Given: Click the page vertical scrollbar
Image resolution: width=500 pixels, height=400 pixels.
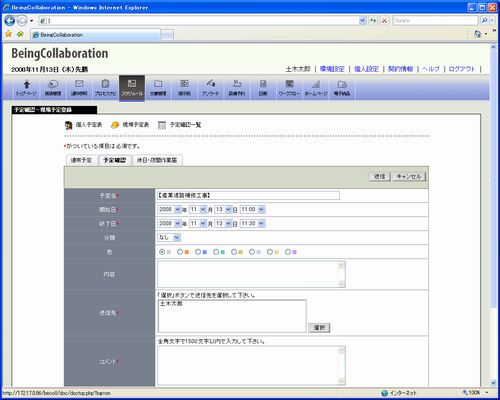Looking at the screenshot, I should [494, 215].
